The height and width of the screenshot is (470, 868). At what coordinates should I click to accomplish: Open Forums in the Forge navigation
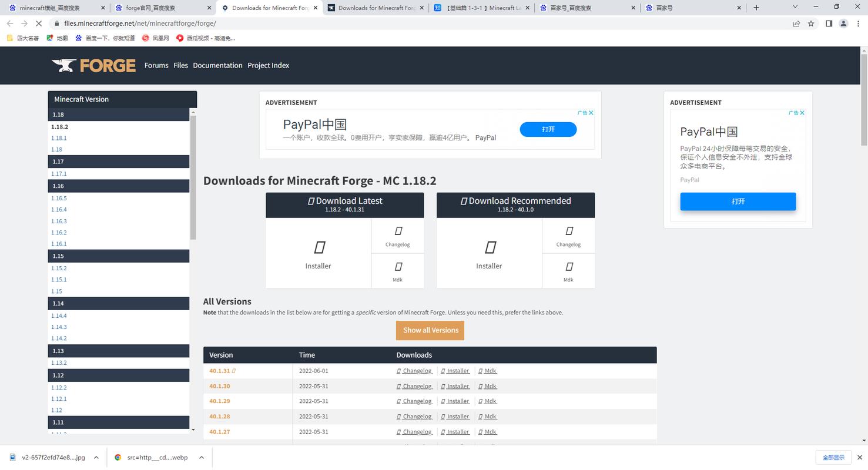click(156, 65)
